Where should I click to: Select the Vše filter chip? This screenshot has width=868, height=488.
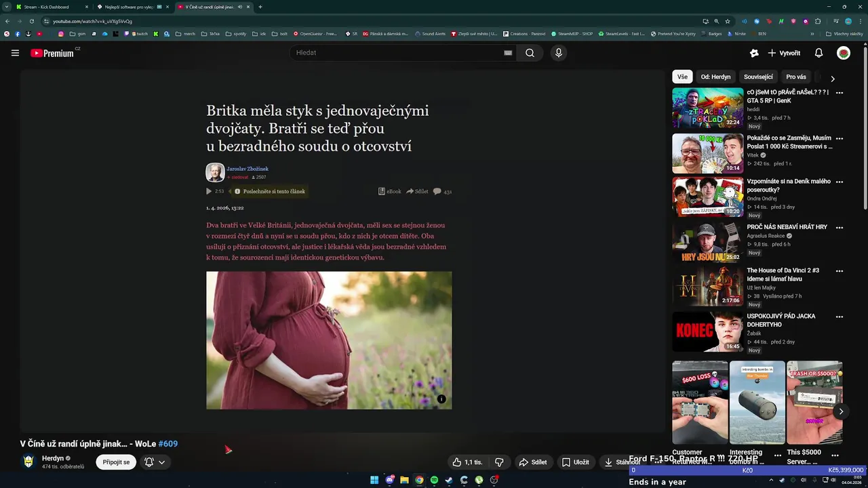coord(682,77)
